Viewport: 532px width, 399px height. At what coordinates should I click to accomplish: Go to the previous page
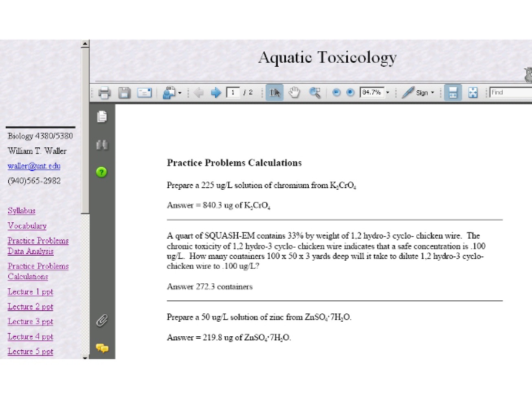[x=199, y=93]
